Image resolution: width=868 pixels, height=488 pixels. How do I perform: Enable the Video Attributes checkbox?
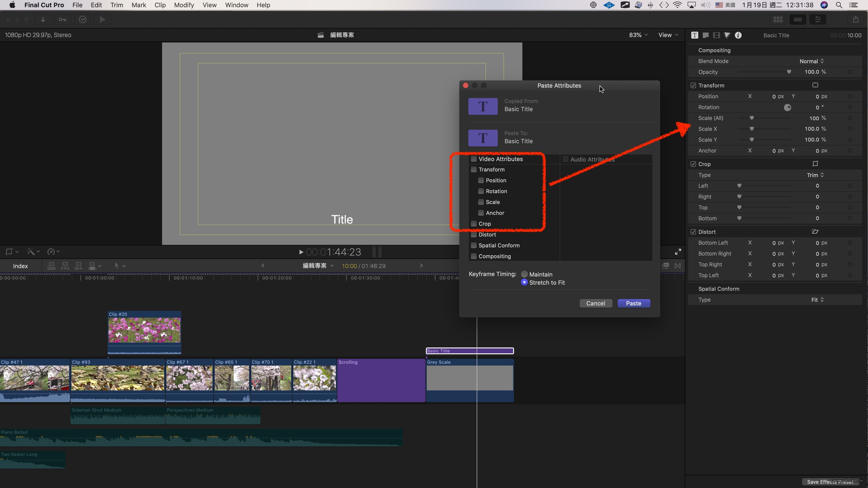(x=474, y=159)
